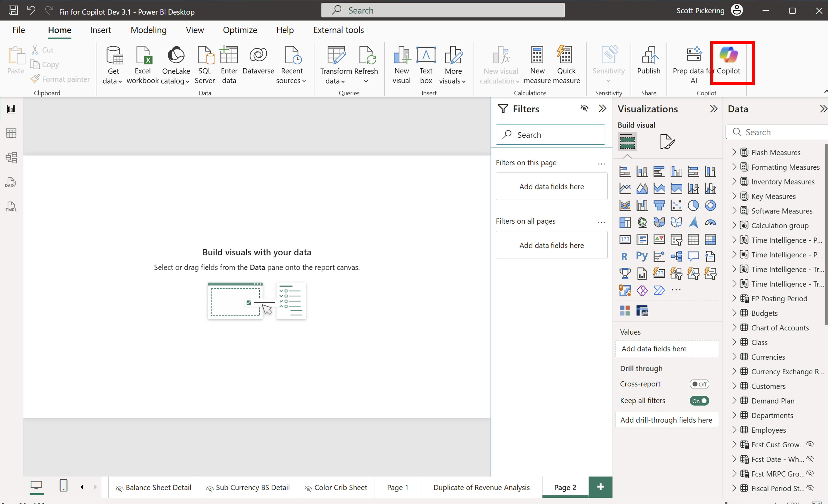Open Model view from left sidebar

[11, 158]
